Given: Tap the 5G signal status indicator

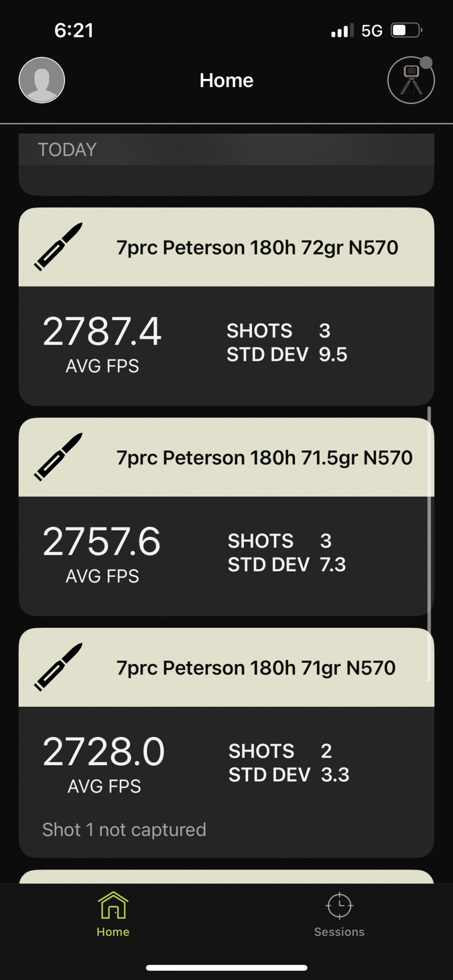Looking at the screenshot, I should [x=372, y=31].
